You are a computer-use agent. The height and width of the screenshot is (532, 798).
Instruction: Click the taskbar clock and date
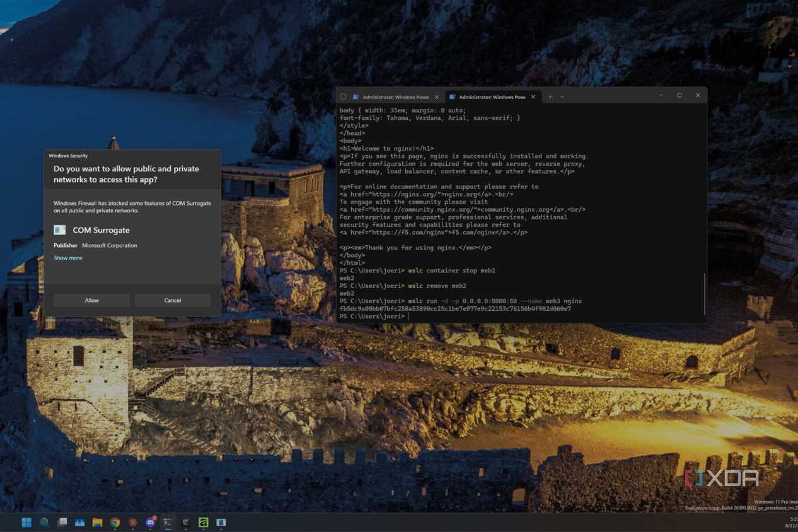(x=791, y=522)
